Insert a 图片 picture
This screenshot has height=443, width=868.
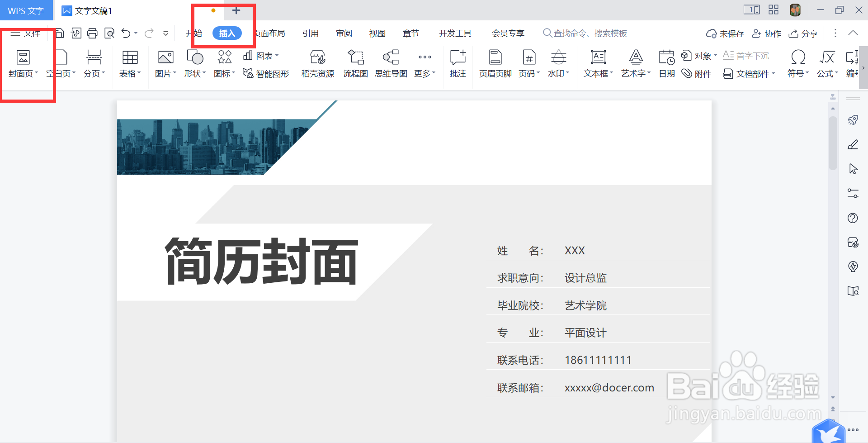(x=165, y=64)
